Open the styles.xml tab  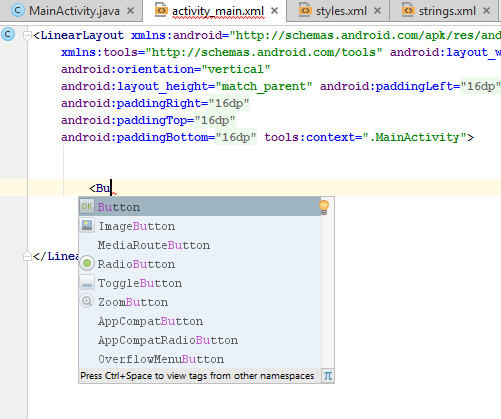338,11
